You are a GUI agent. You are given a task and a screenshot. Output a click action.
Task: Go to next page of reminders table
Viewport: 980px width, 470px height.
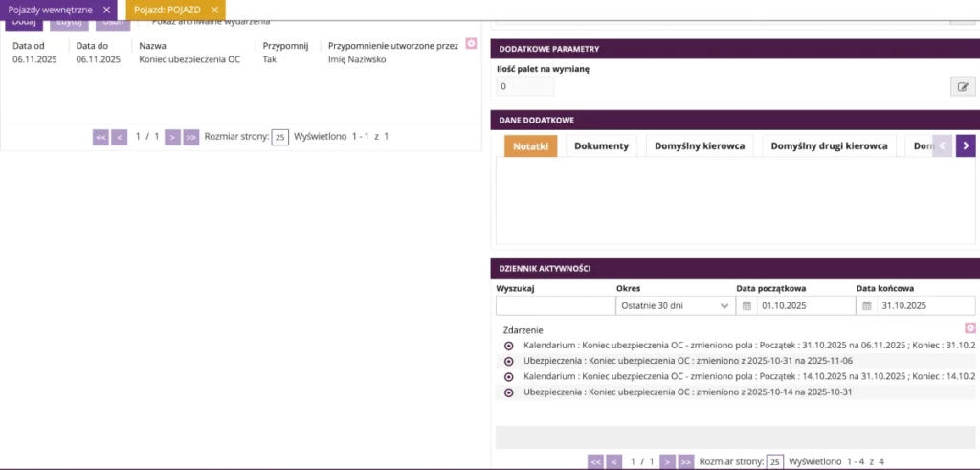click(x=172, y=137)
